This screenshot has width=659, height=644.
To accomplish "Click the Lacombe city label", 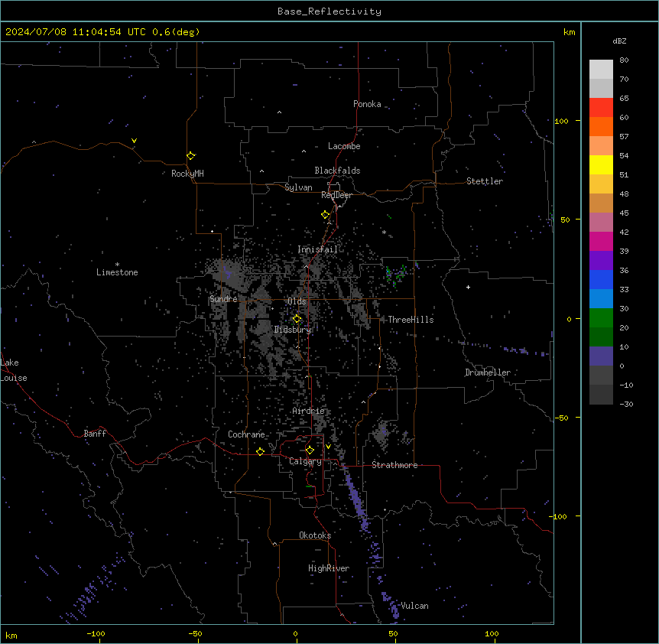I will click(344, 146).
